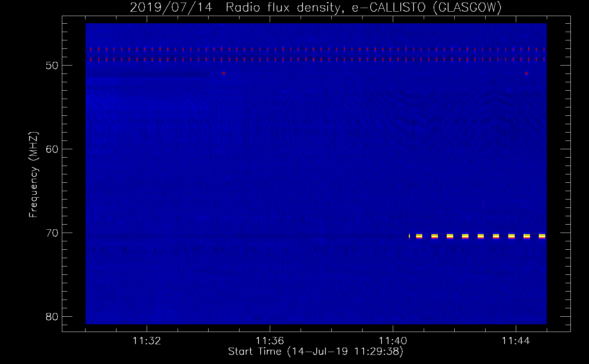Pick the "11:44" time tick label
Screen dimensions: 589x364
[516, 341]
